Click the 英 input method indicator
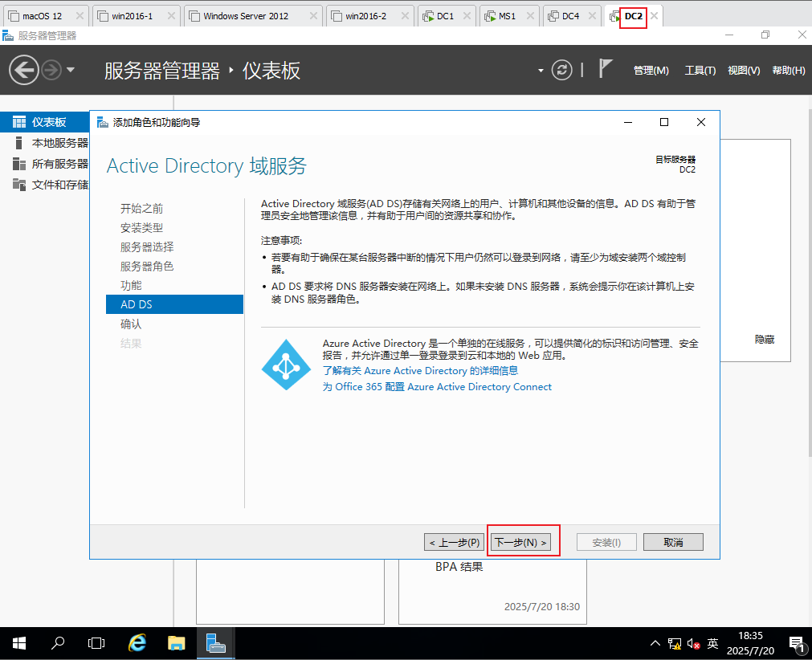The width and height of the screenshot is (812, 660). 712,643
